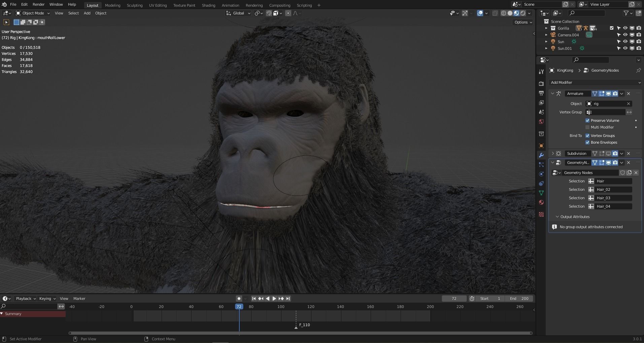Open the Playback dropdown in timeline
This screenshot has width=644, height=343.
[x=26, y=299]
